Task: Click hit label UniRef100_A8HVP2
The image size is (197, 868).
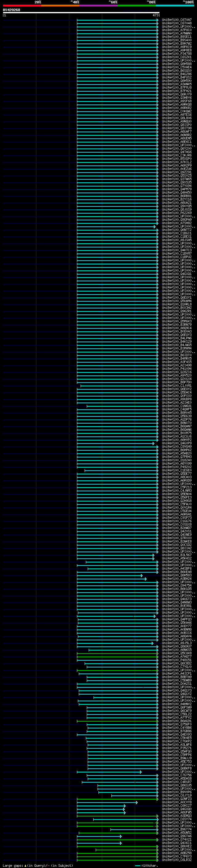Action: (176, 440)
